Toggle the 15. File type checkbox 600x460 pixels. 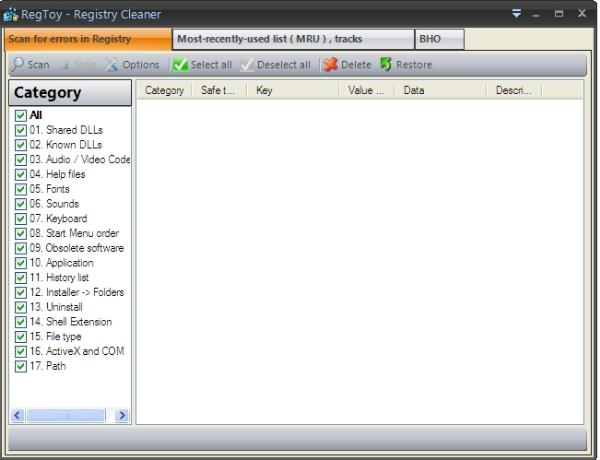point(21,337)
